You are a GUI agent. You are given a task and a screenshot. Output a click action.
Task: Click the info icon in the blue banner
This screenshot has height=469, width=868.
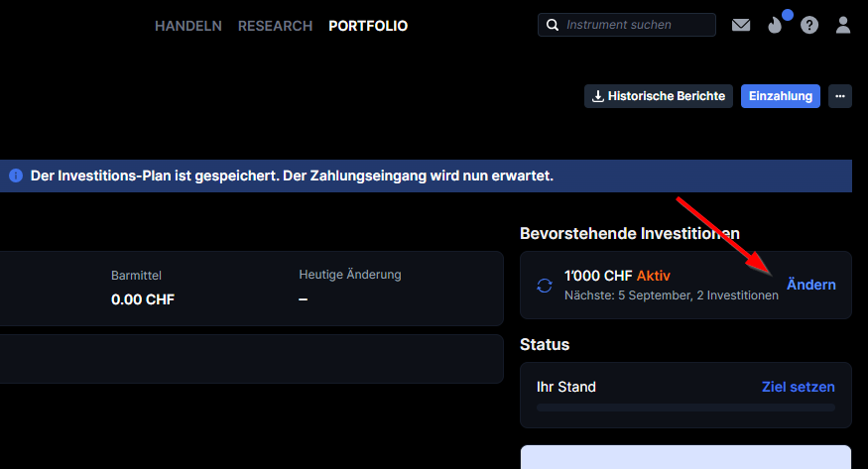tap(15, 176)
